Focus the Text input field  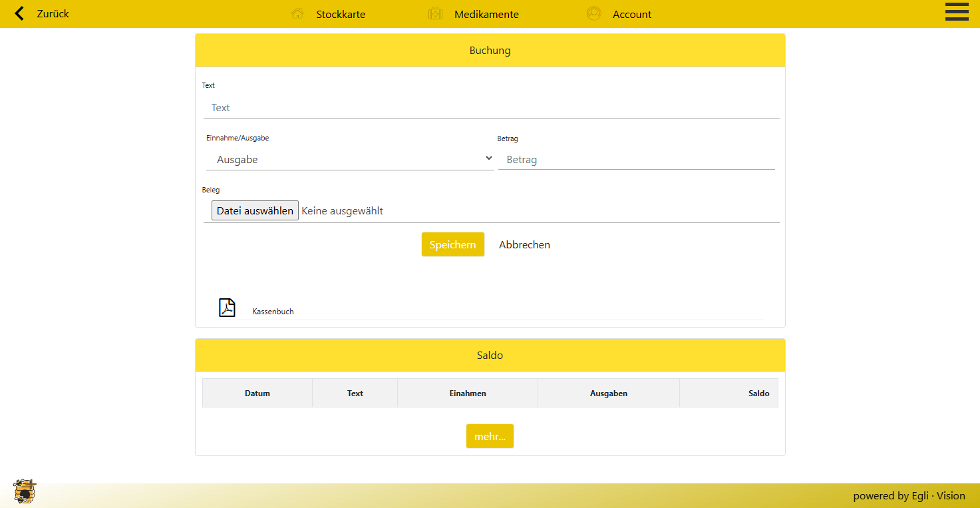[x=491, y=108]
